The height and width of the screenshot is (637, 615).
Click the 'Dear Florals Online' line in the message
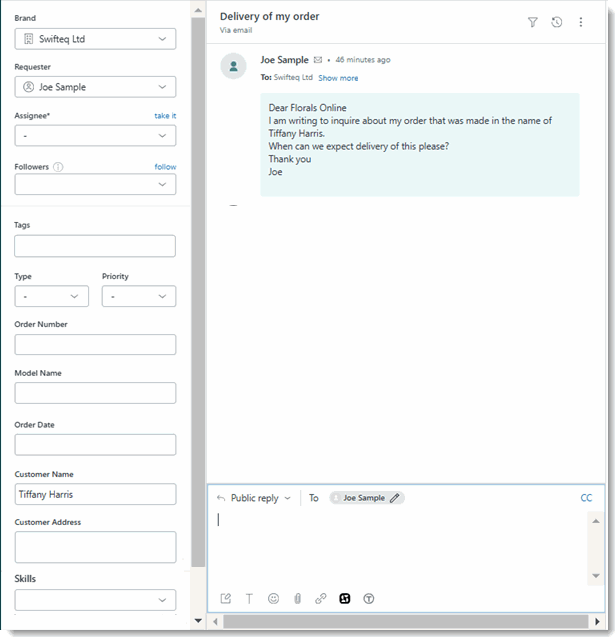tap(308, 108)
